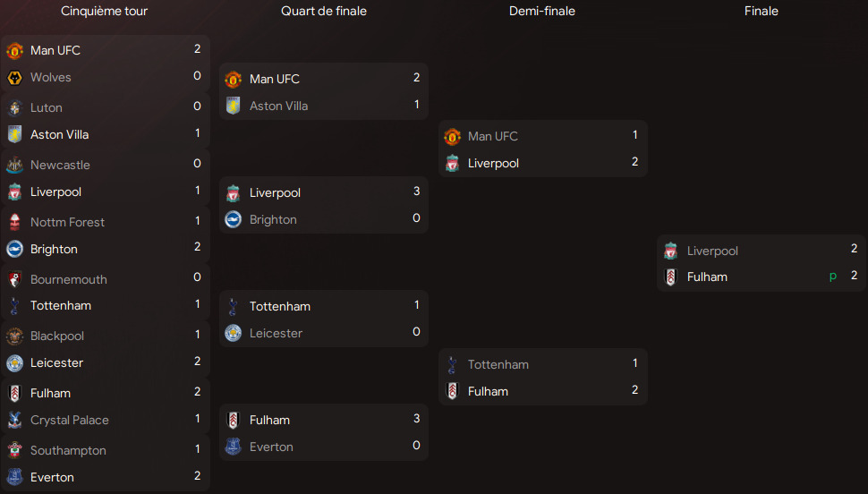Viewport: 868px width, 494px height.
Task: Click Aston Villa's crest in the quarter-final
Action: tap(233, 106)
